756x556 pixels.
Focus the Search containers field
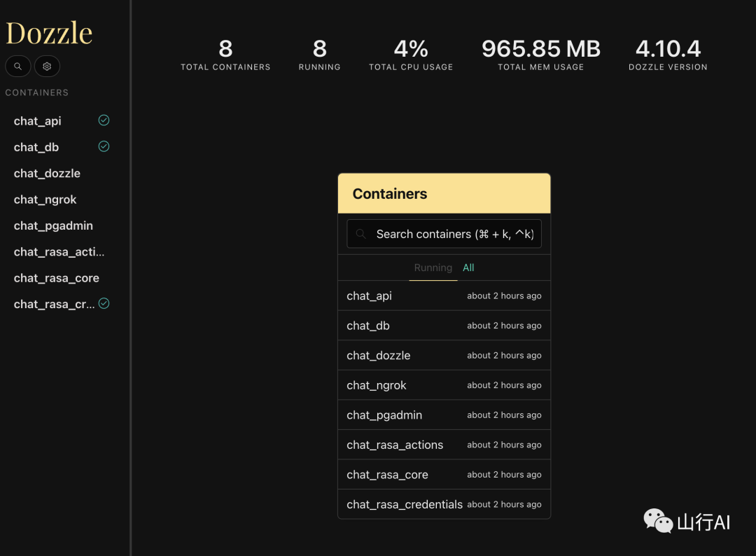click(x=444, y=234)
